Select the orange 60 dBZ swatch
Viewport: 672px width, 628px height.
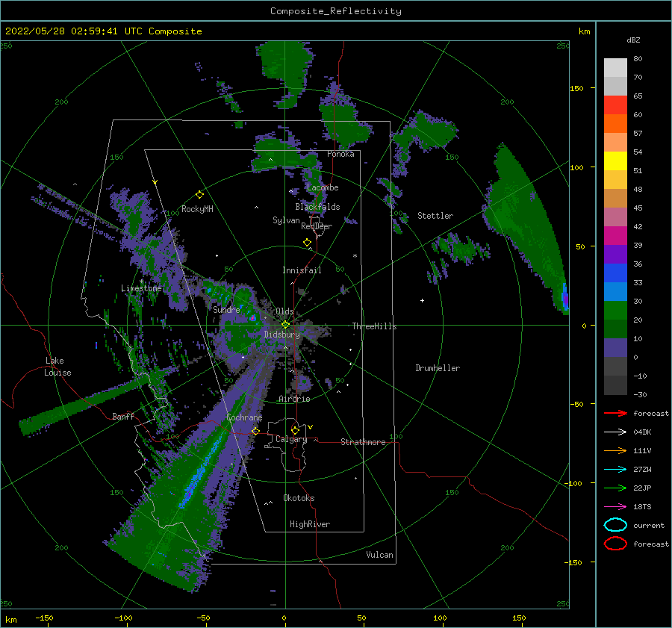[x=615, y=124]
